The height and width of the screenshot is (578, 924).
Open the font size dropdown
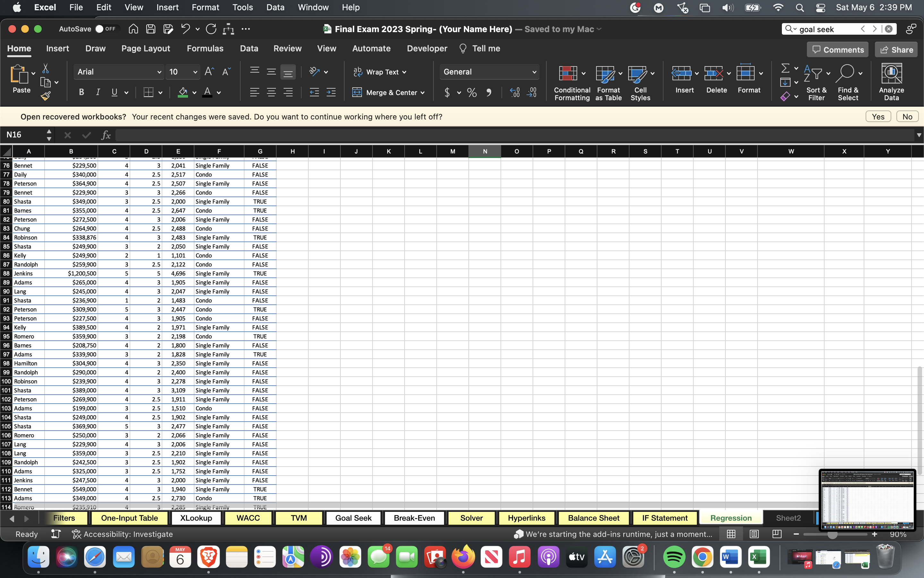195,72
